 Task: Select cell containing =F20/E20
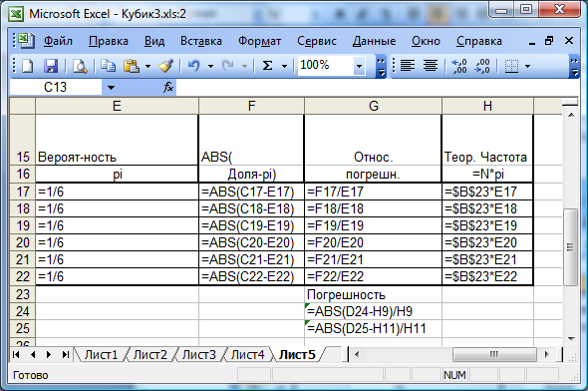[x=373, y=242]
